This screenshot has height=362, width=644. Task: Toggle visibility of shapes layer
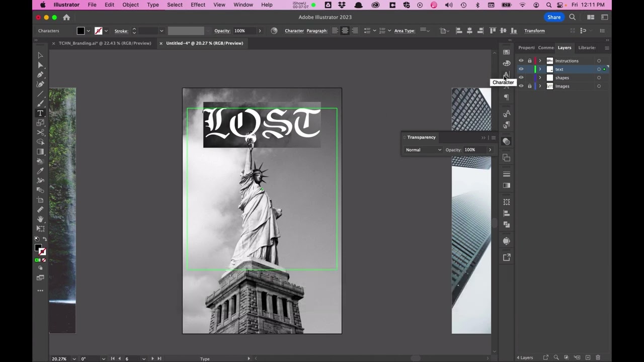click(x=521, y=78)
